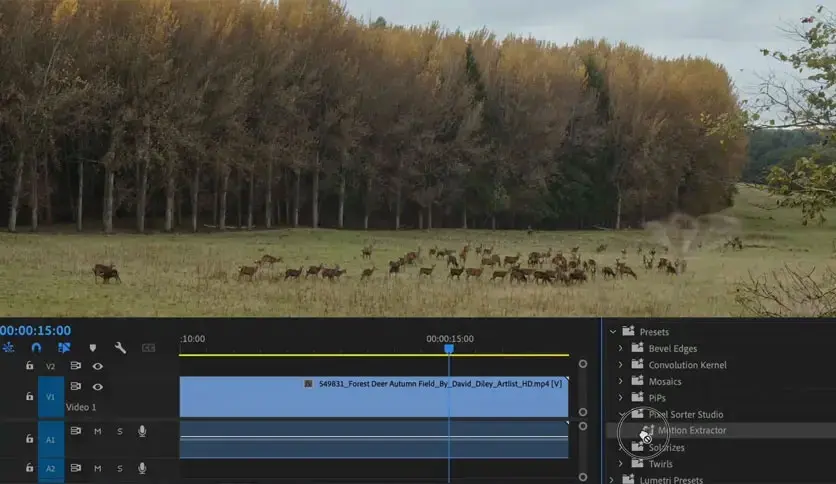Toggle A1 track targeting button
This screenshot has height=484, width=836.
[51, 439]
